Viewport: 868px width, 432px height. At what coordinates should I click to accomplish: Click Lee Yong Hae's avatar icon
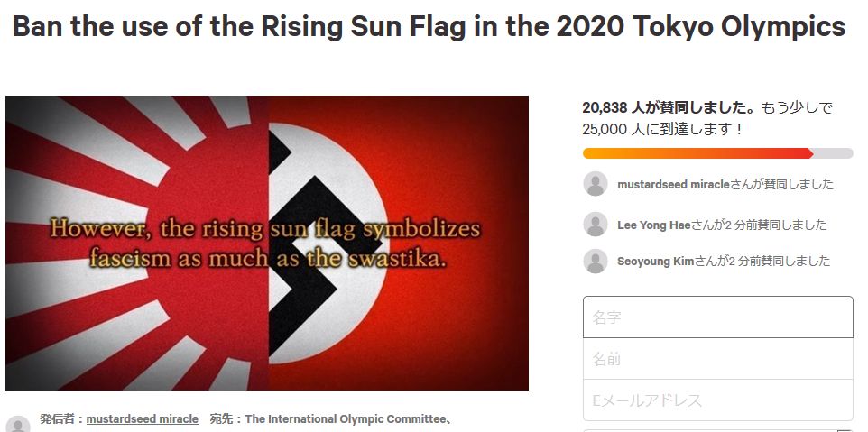(596, 225)
